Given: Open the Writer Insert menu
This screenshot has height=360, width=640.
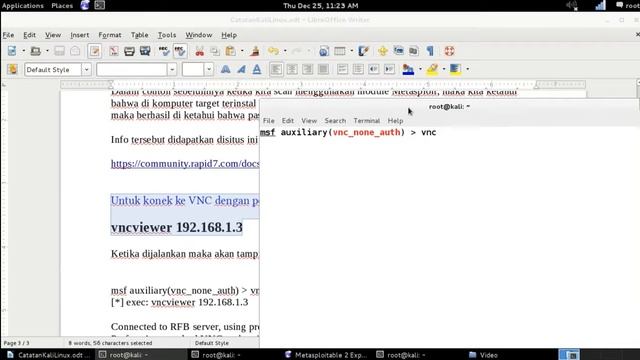Looking at the screenshot, I should [79, 35].
